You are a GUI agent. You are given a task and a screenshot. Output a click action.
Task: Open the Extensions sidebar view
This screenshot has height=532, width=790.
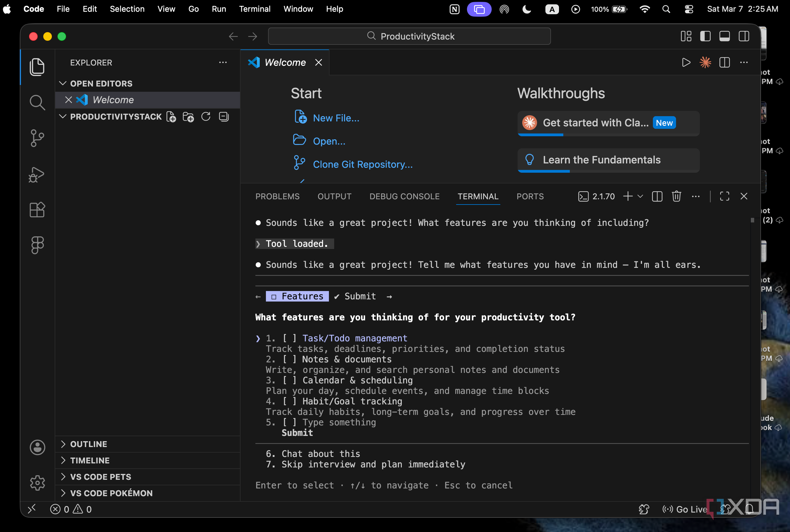click(x=37, y=210)
